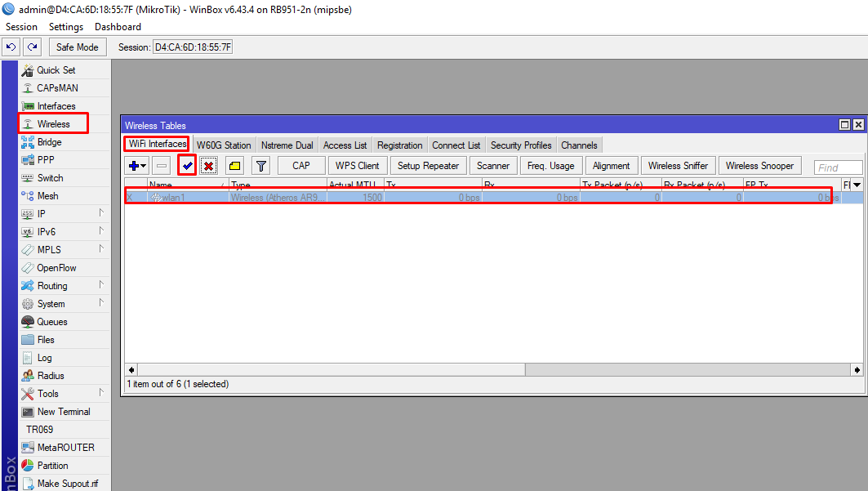
Task: Open the table columns dropdown arrow
Action: coord(857,185)
